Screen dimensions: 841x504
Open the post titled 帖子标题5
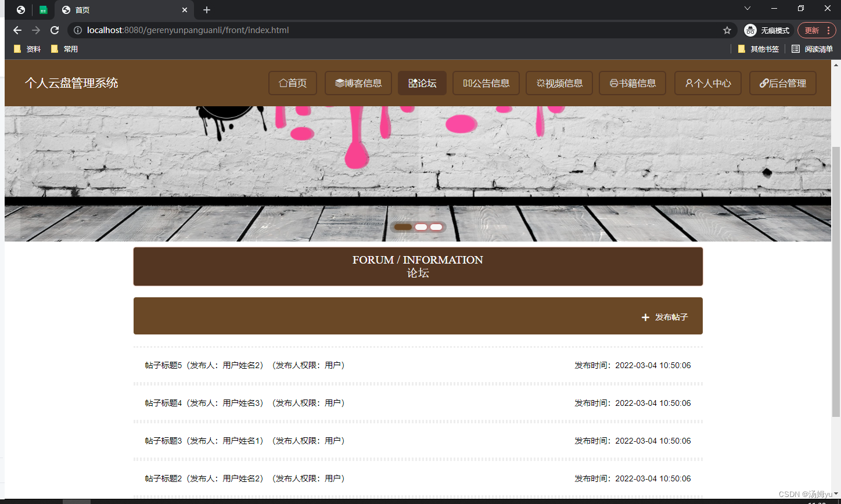(x=162, y=365)
